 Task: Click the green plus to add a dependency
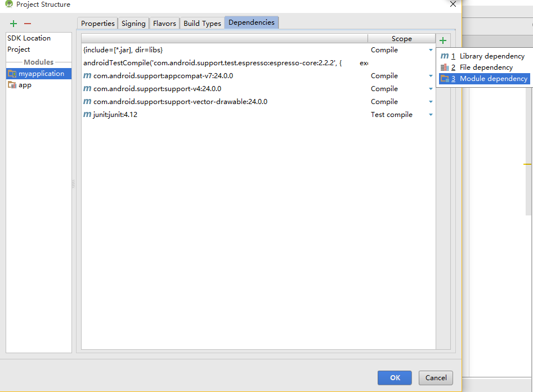point(442,40)
